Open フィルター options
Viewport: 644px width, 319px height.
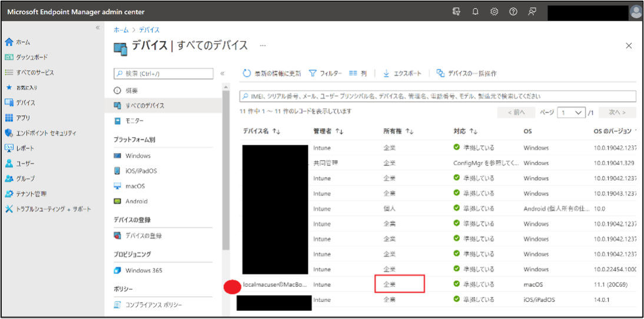coord(326,74)
